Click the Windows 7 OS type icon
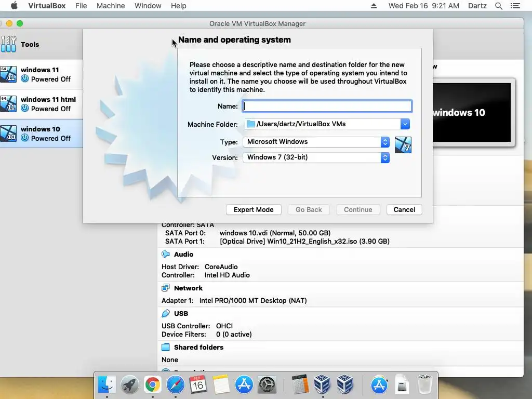The image size is (532, 399). pos(403,145)
